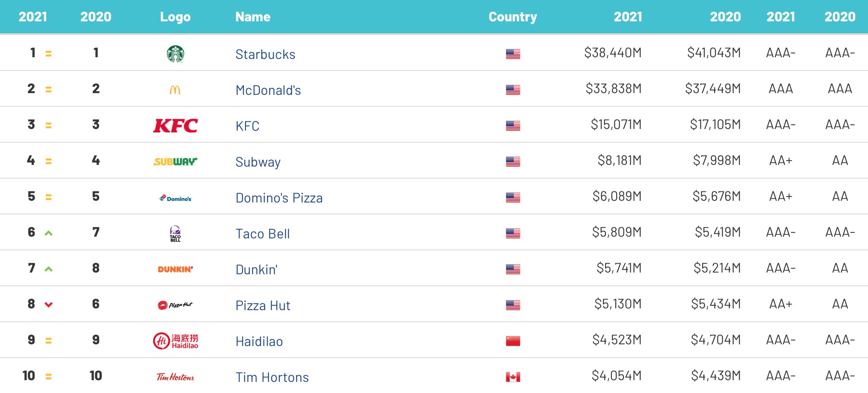Click the Country column header
The height and width of the screenshot is (393, 868).
pyautogui.click(x=513, y=17)
